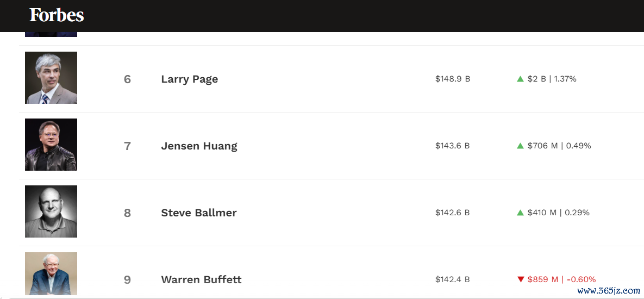Open the Steve Ballmer name link
Image resolution: width=644 pixels, height=299 pixels.
(199, 213)
